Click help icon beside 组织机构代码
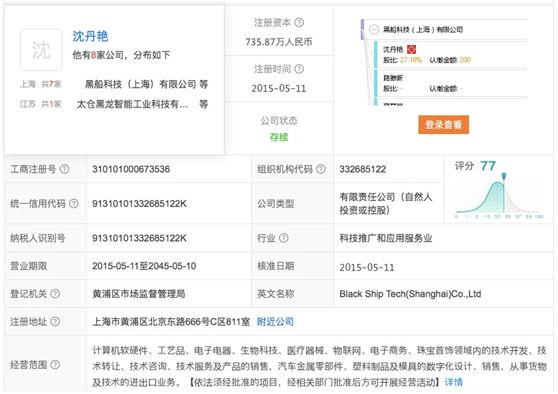Image resolution: width=558 pixels, height=394 pixels. [321, 169]
